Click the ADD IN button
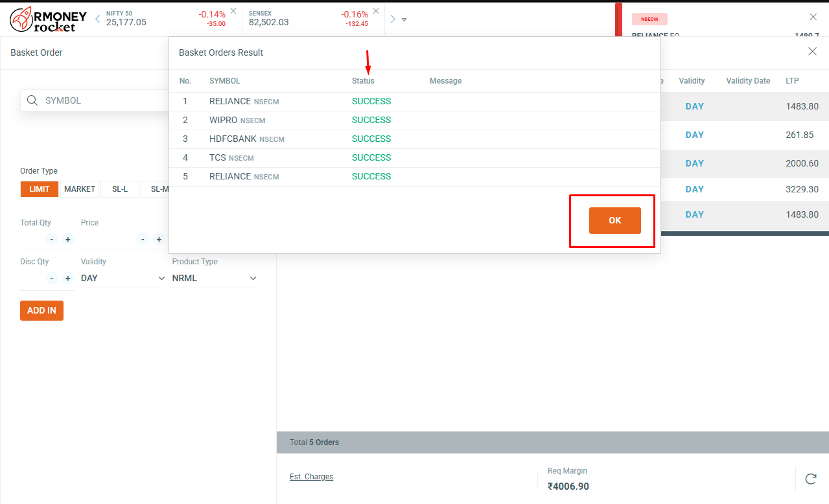 pyautogui.click(x=41, y=310)
